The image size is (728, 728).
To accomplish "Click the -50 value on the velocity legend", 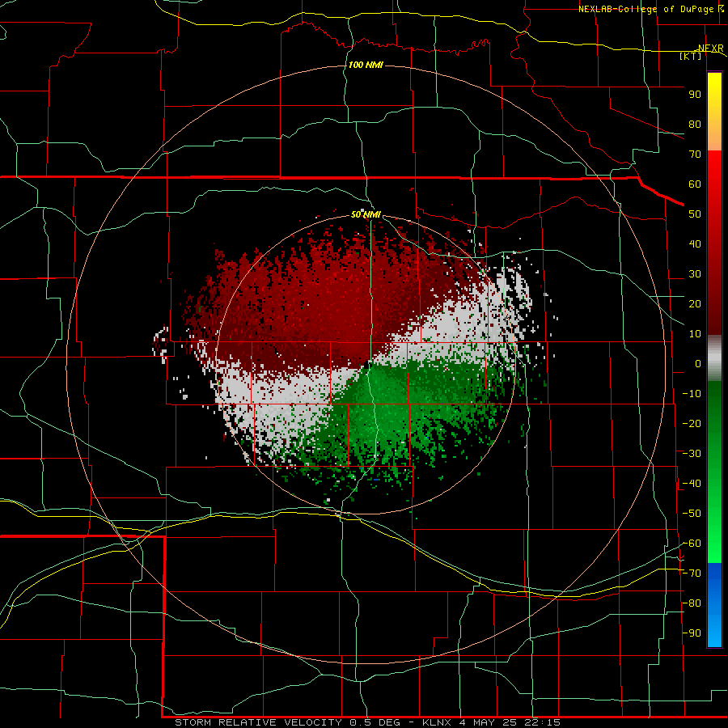I will pos(692,514).
